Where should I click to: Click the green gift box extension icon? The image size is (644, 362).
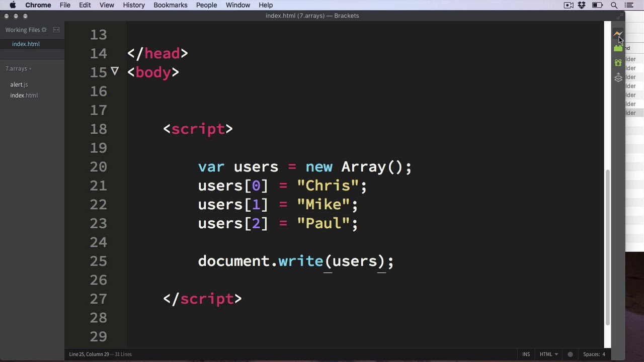[x=618, y=63]
